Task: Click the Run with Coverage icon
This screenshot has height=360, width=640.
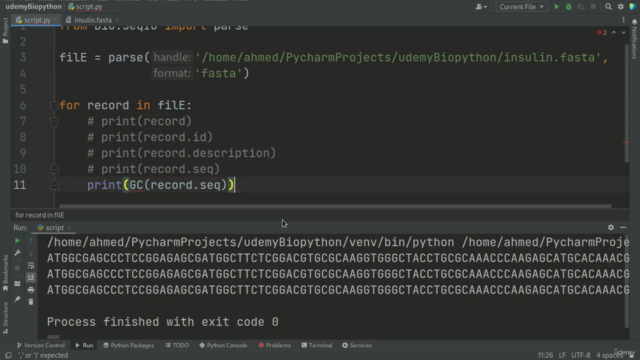Action: 581,7
